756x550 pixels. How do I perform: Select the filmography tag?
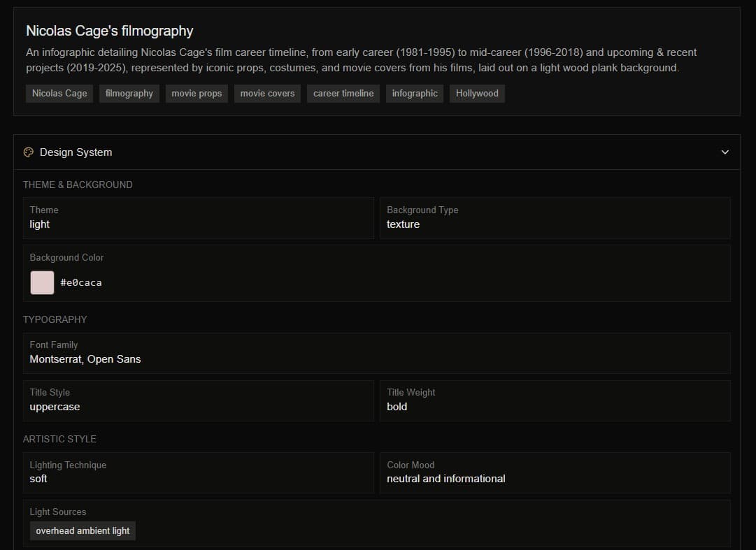[x=129, y=94]
